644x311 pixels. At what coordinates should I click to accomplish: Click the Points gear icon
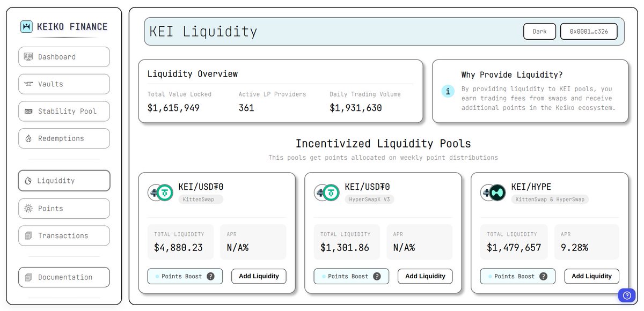[28, 209]
